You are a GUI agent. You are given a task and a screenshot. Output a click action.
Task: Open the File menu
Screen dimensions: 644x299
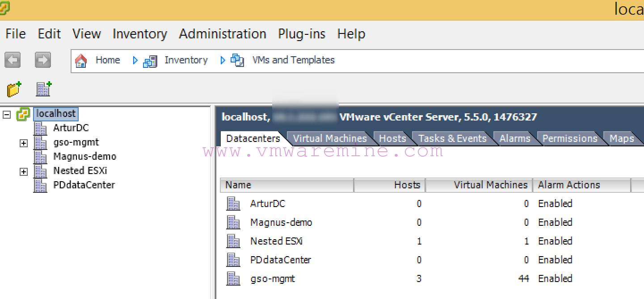[x=16, y=34]
